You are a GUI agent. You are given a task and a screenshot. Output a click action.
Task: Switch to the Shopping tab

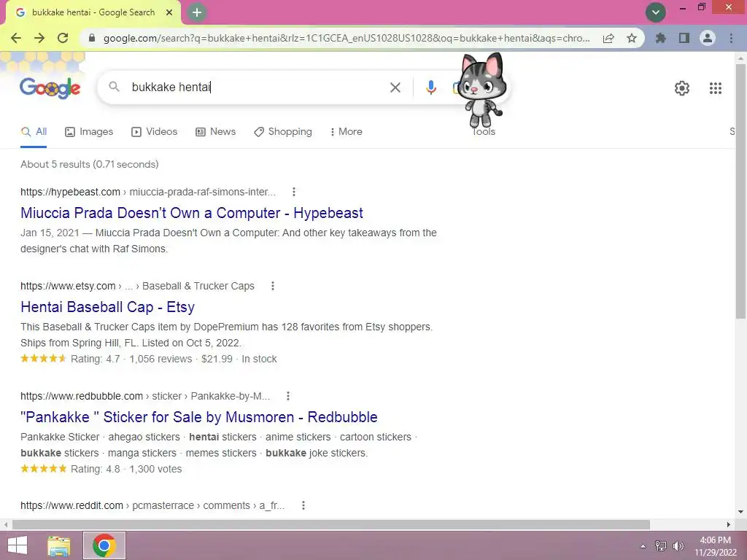tap(283, 132)
